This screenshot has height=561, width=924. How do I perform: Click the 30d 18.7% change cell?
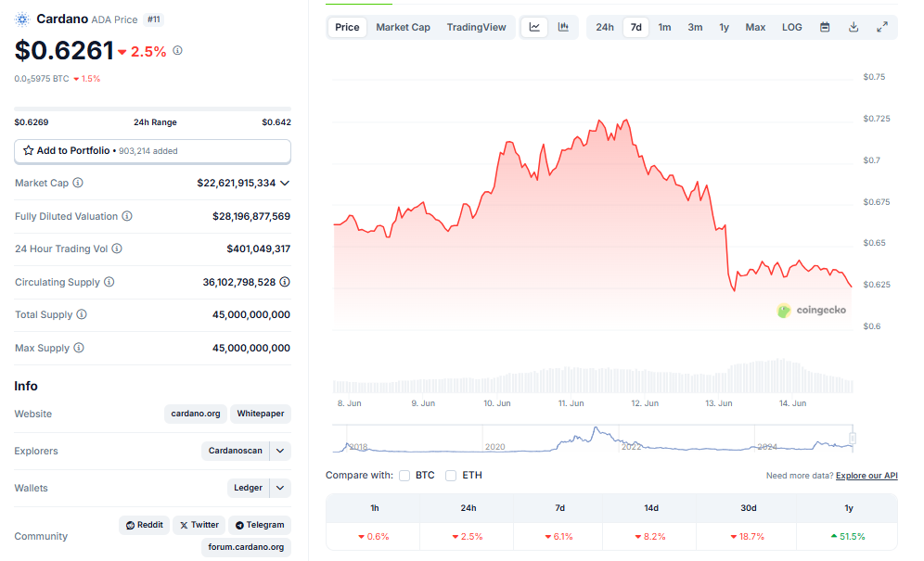pyautogui.click(x=748, y=536)
